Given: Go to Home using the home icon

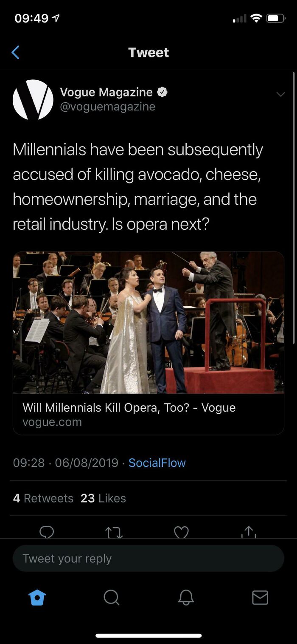Looking at the screenshot, I should point(37,598).
